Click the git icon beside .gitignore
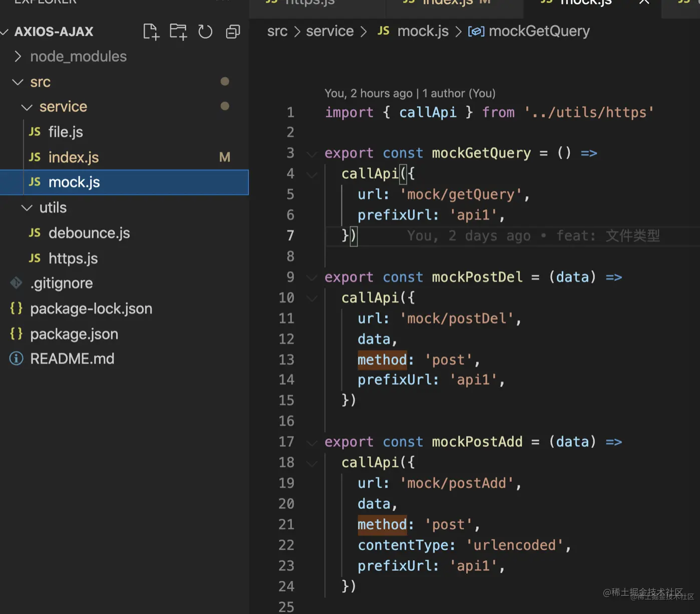 pyautogui.click(x=16, y=283)
